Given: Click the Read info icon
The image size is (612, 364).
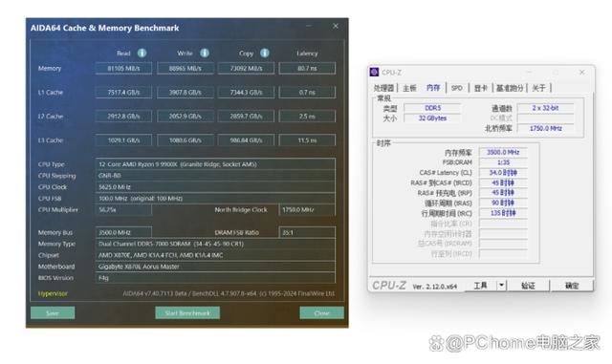Looking at the screenshot, I should (142, 53).
